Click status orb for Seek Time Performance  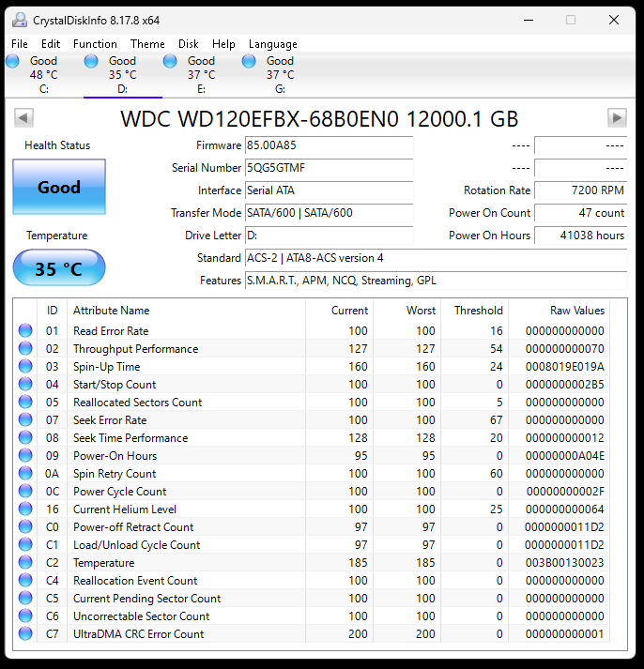[x=25, y=438]
